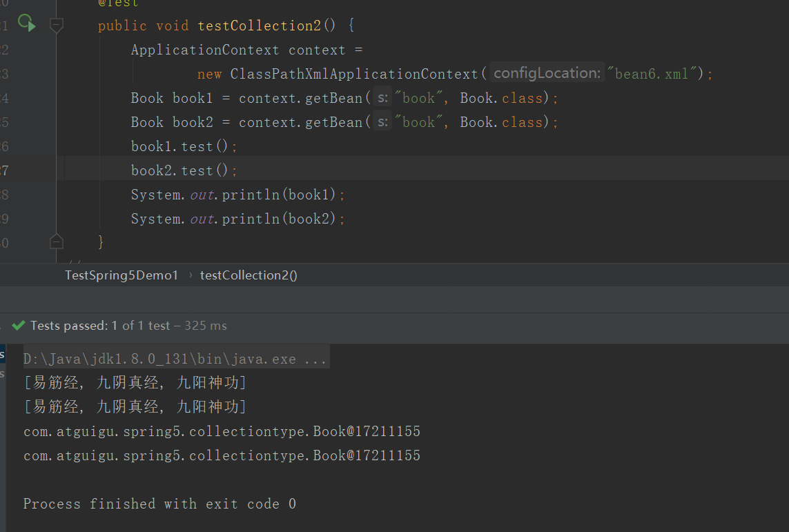Click the 'Tests passed: 1 of 1 test' status text
The width and height of the screenshot is (789, 532).
100,325
